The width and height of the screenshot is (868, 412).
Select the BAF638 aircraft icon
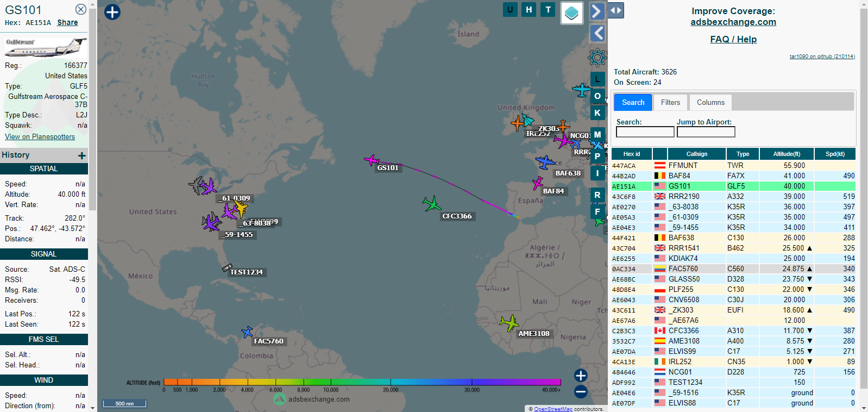click(x=545, y=162)
